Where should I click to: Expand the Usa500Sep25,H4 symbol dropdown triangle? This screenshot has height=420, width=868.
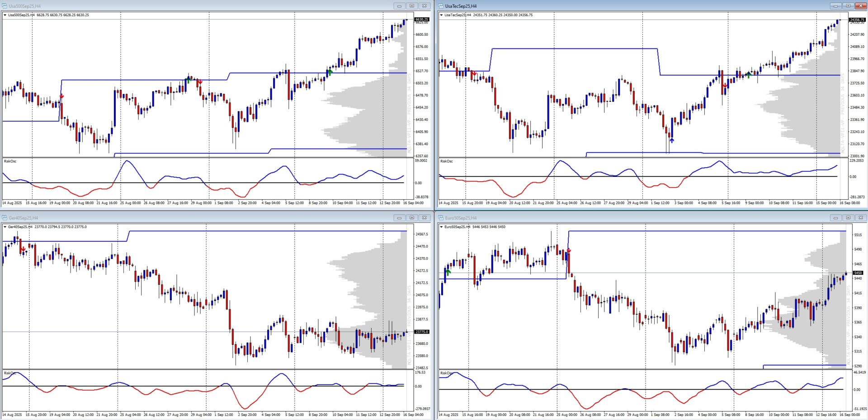(5, 15)
